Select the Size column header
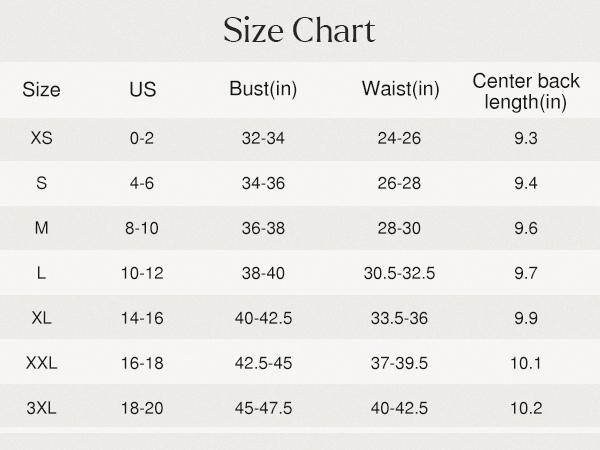The image size is (600, 450). click(x=41, y=89)
